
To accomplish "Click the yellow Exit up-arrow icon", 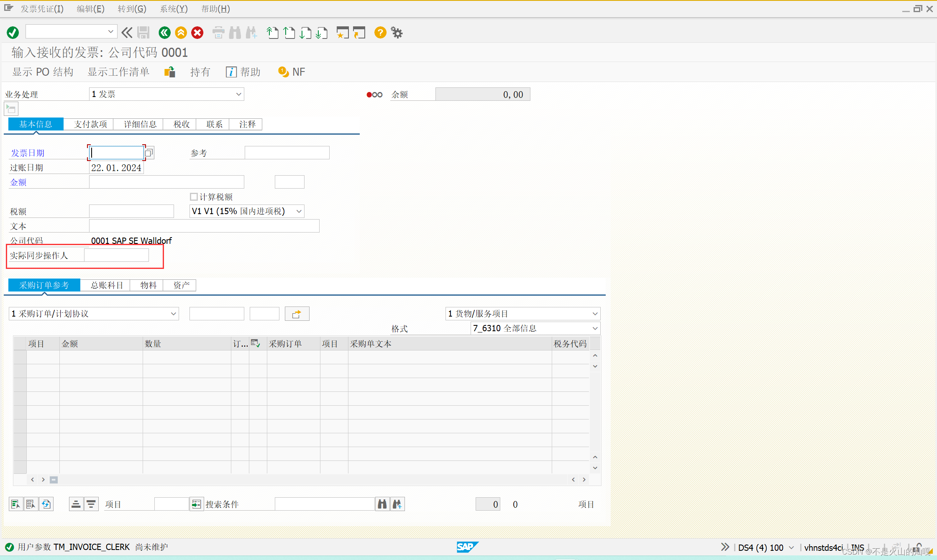I will pyautogui.click(x=181, y=32).
